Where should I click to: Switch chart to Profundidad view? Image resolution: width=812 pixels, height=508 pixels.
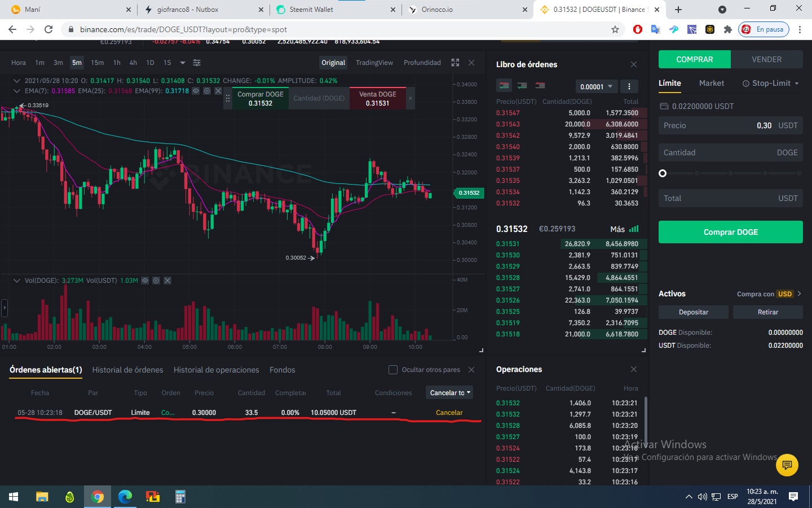tap(422, 63)
